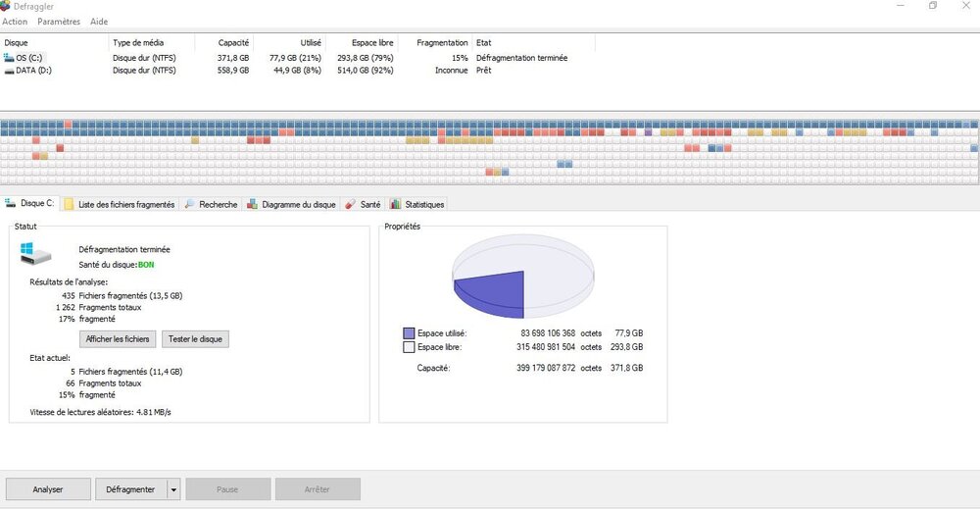Click the Diagramme du disque blocks icon
This screenshot has width=980, height=509.
pos(252,204)
